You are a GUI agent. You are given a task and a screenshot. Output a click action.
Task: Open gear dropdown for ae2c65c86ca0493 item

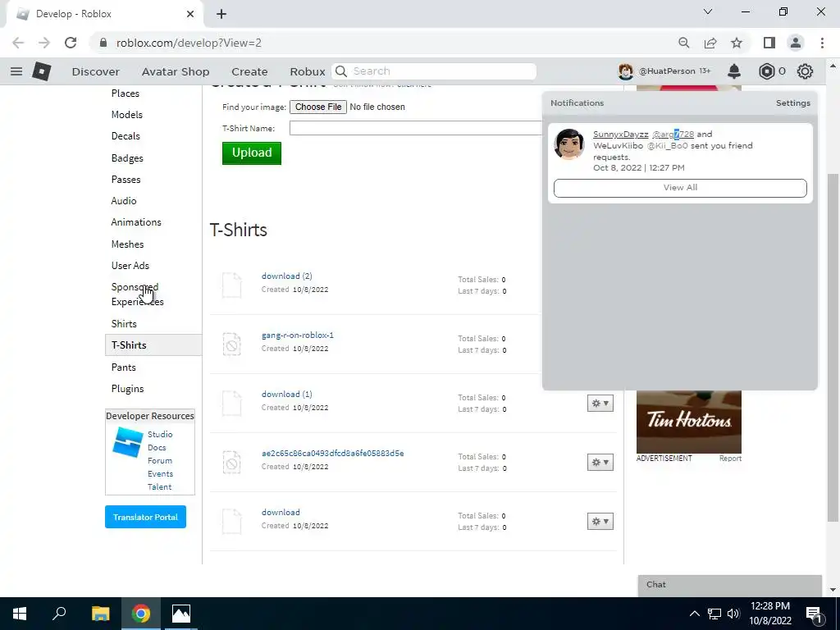(x=600, y=463)
